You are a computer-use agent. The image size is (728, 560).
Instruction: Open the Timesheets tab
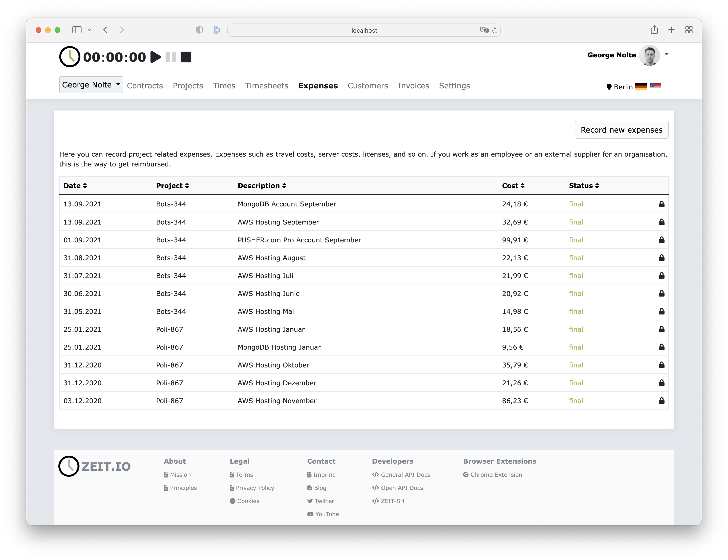click(x=267, y=86)
